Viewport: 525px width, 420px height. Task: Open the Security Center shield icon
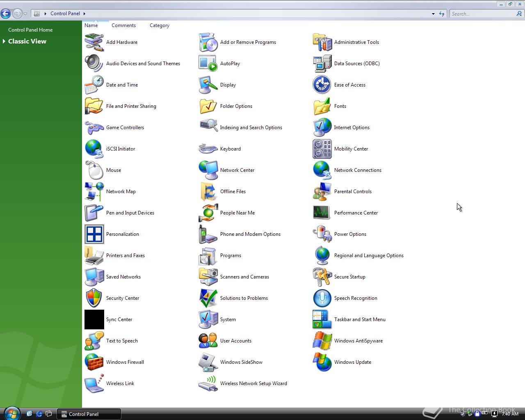[94, 298]
